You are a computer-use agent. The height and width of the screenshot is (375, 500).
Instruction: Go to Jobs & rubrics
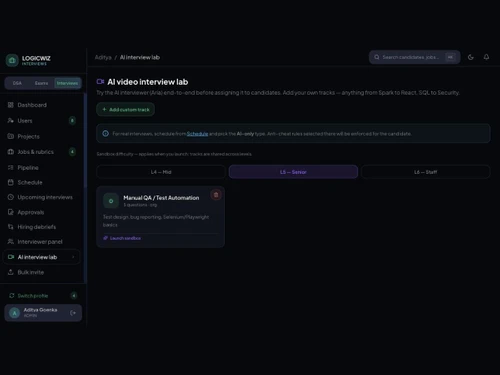pos(42,152)
